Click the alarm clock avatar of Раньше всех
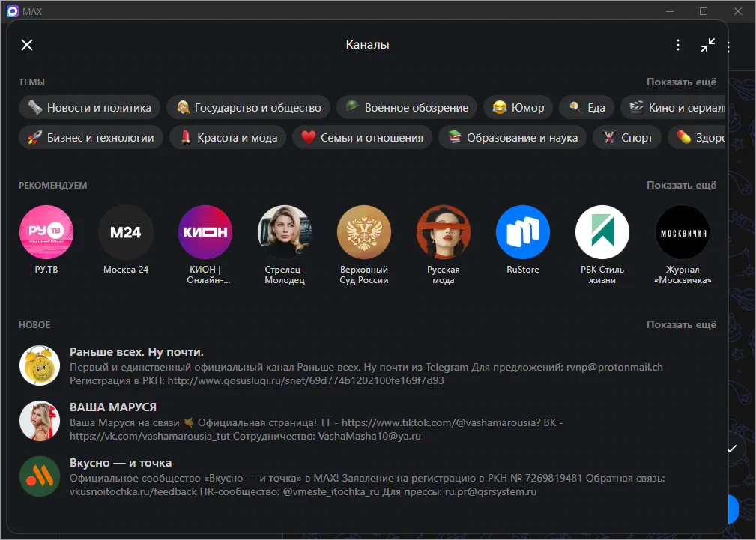Image resolution: width=756 pixels, height=540 pixels. pos(40,365)
